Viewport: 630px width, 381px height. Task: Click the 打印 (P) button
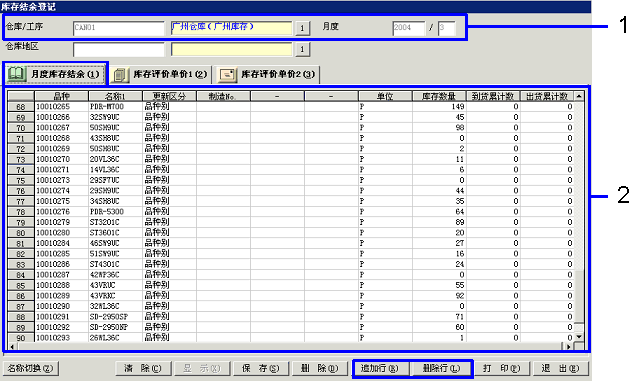[501, 368]
